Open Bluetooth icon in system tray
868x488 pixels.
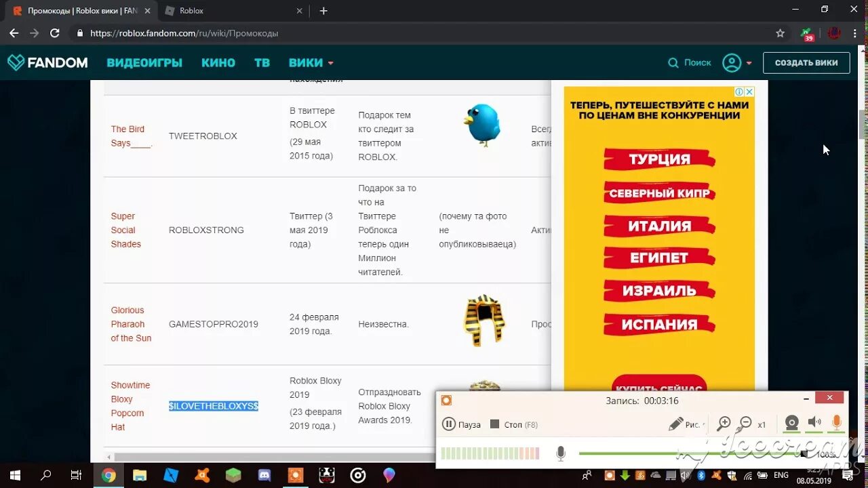click(x=702, y=475)
